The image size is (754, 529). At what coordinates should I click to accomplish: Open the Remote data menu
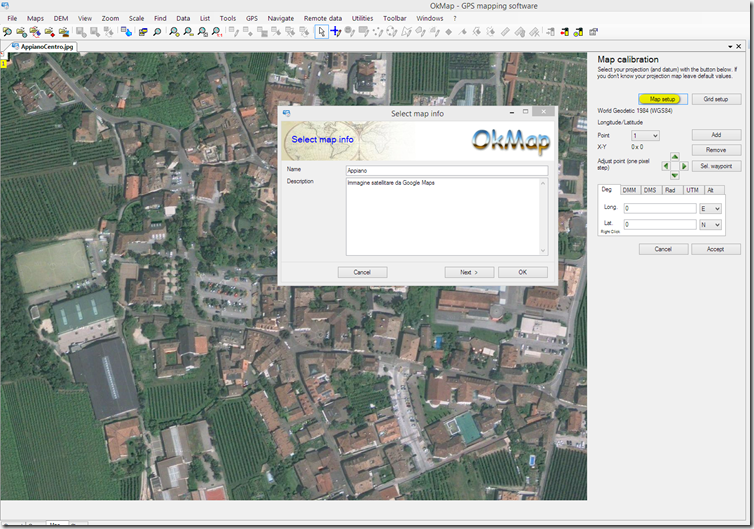coord(322,18)
